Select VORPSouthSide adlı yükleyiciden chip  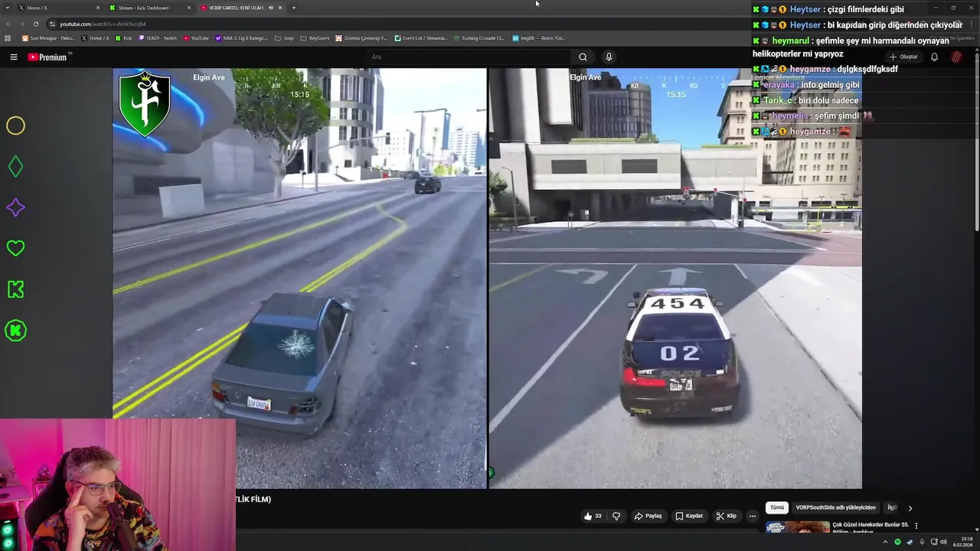pyautogui.click(x=835, y=507)
